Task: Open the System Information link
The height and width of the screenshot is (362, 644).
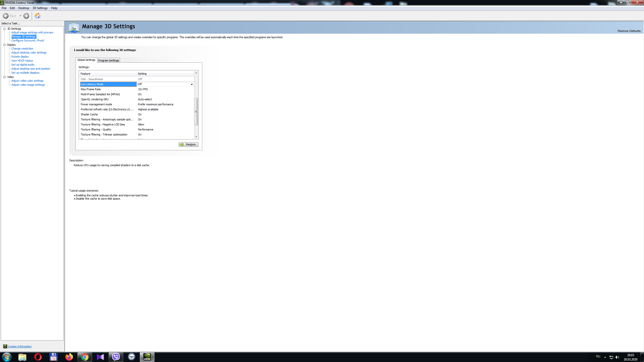Action: point(20,346)
